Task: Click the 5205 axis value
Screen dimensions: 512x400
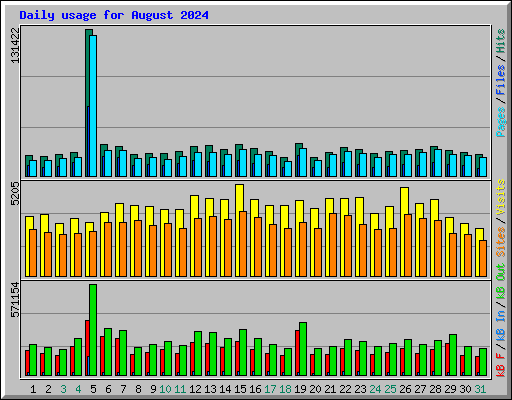Action: tap(15, 194)
